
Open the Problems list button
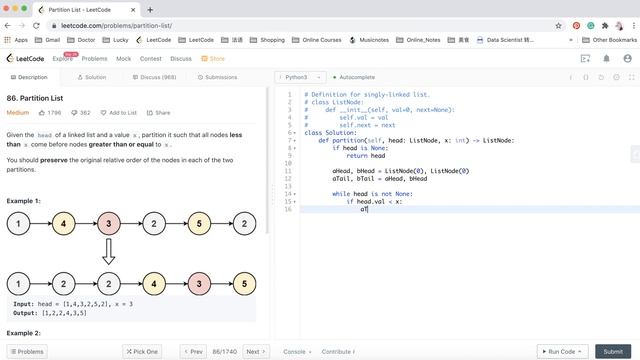[x=27, y=351]
